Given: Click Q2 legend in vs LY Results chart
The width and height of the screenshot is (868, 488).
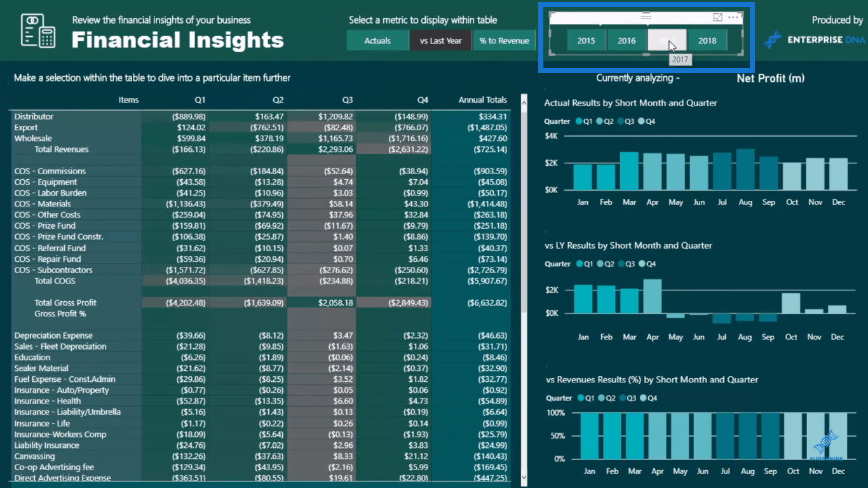Looking at the screenshot, I should click(604, 264).
